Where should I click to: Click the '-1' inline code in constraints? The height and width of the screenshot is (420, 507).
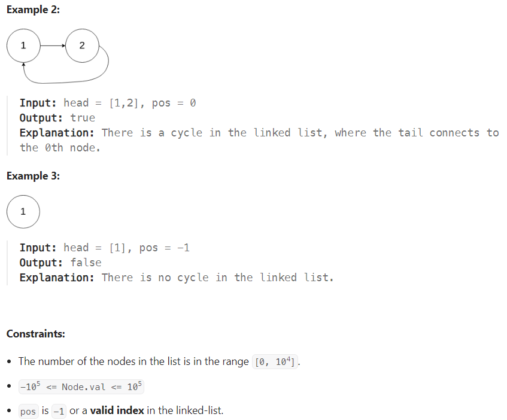[59, 411]
